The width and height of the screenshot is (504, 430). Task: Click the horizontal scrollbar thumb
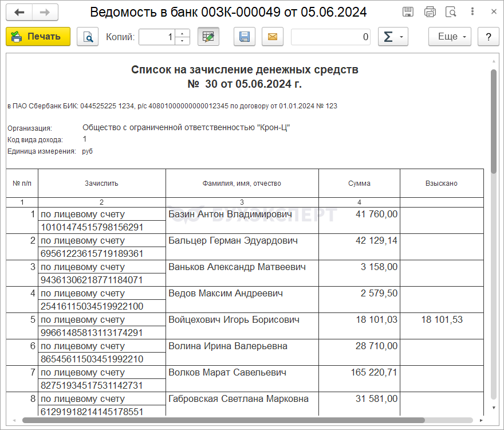click(x=223, y=420)
